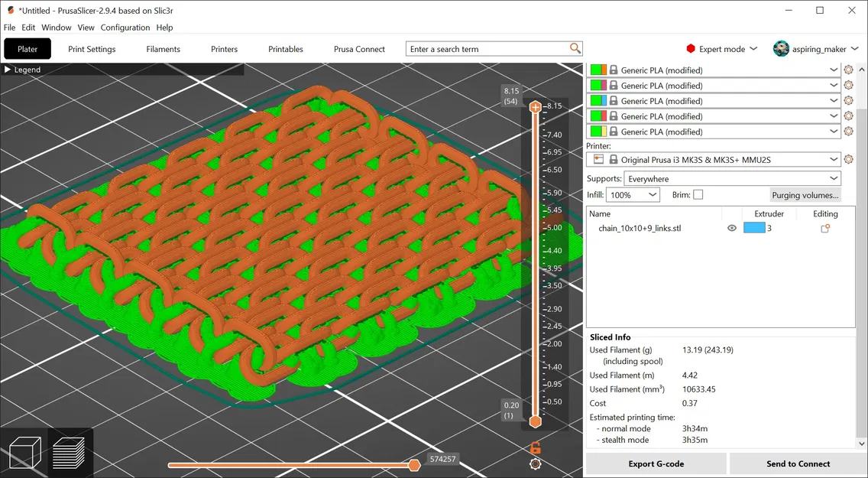
Task: Click the Send to Connect button
Action: click(798, 463)
